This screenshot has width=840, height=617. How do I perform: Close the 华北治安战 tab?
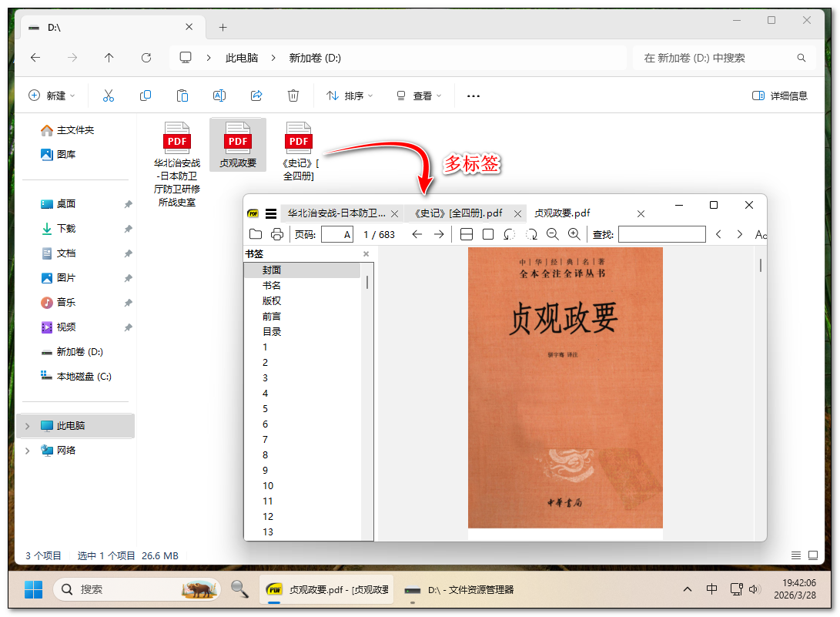[395, 214]
